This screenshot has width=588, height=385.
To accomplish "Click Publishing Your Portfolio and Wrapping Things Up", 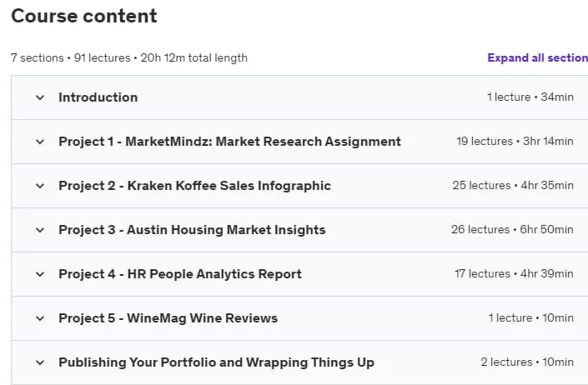I will 216,362.
